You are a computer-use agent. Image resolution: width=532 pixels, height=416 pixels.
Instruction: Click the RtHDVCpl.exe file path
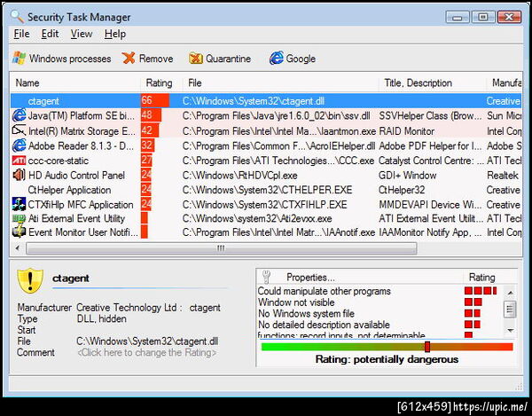[240, 176]
